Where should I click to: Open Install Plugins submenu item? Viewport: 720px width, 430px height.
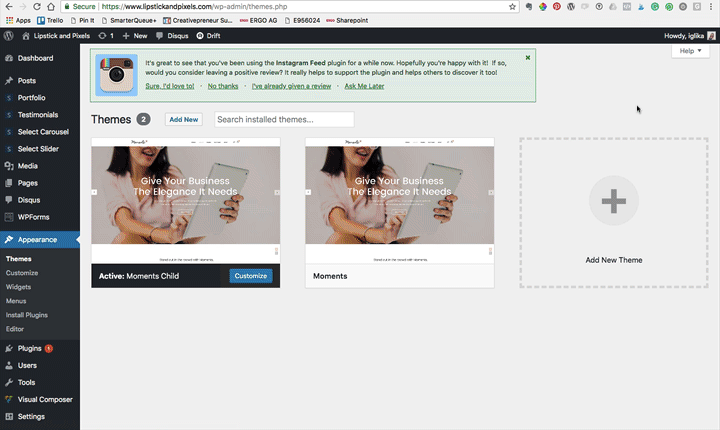(27, 315)
